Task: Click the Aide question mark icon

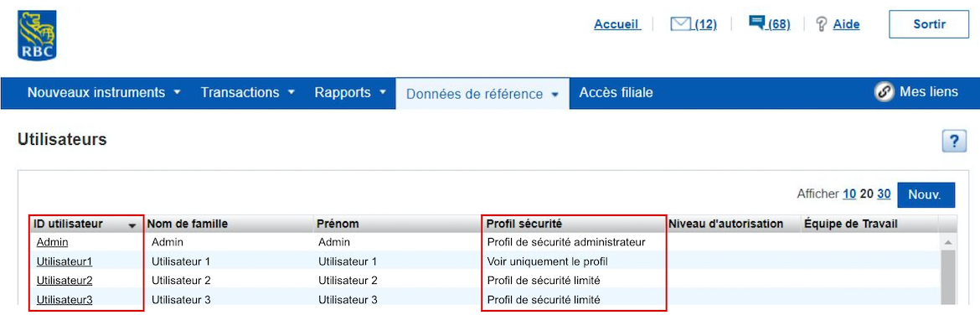Action: pos(822,24)
